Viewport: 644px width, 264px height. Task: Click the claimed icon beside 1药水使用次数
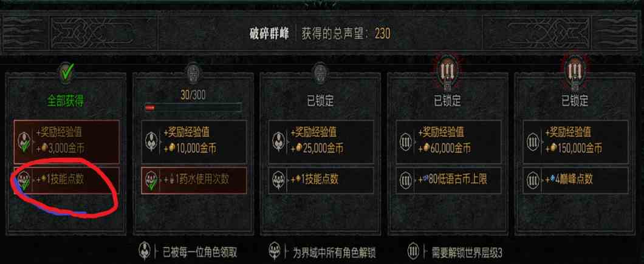[x=152, y=180]
